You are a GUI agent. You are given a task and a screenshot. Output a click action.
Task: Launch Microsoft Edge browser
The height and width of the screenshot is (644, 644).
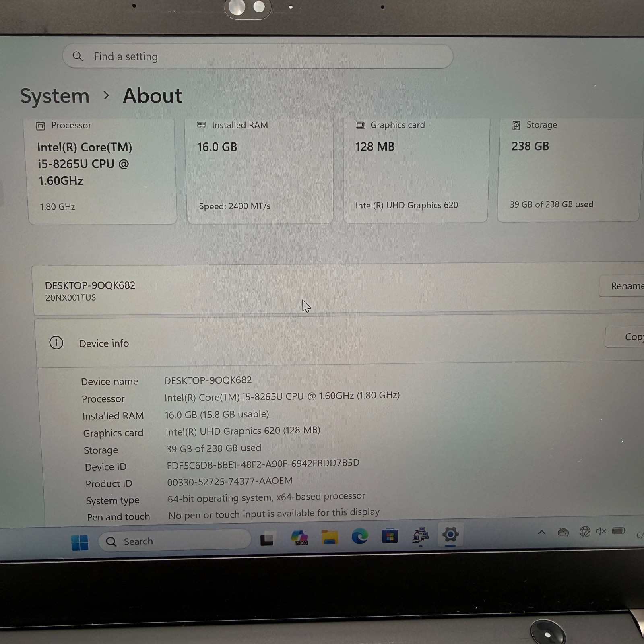[360, 537]
